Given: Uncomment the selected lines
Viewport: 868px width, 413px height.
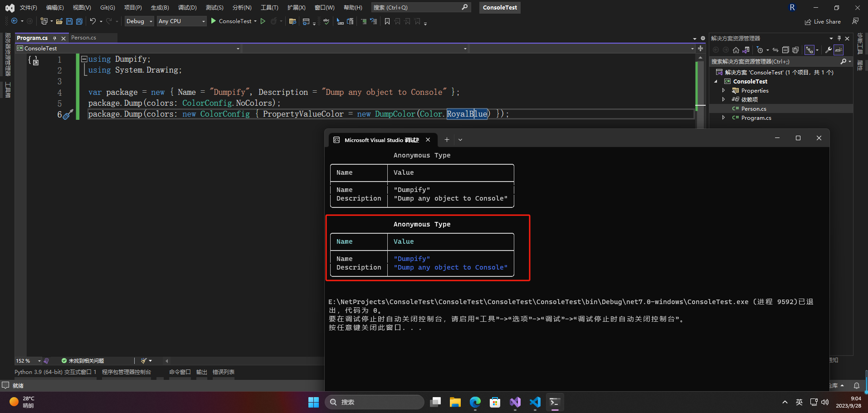Looking at the screenshot, I should pos(374,21).
